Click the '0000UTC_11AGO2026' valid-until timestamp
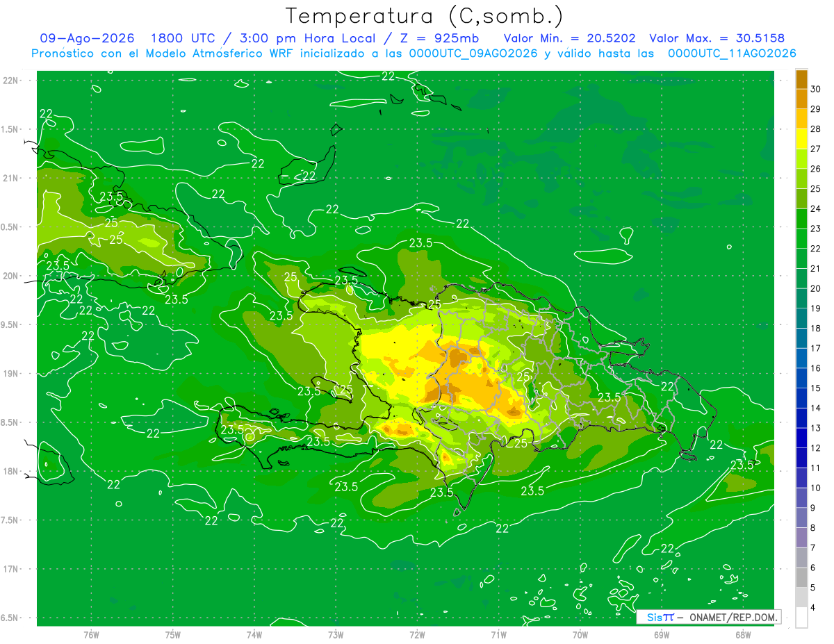This screenshot has height=644, width=834. pyautogui.click(x=732, y=53)
